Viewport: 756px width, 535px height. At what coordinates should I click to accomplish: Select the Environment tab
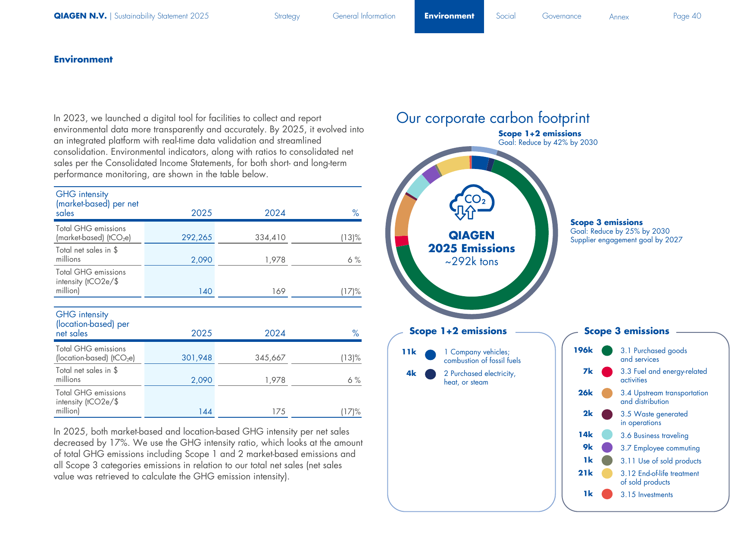[x=449, y=16]
